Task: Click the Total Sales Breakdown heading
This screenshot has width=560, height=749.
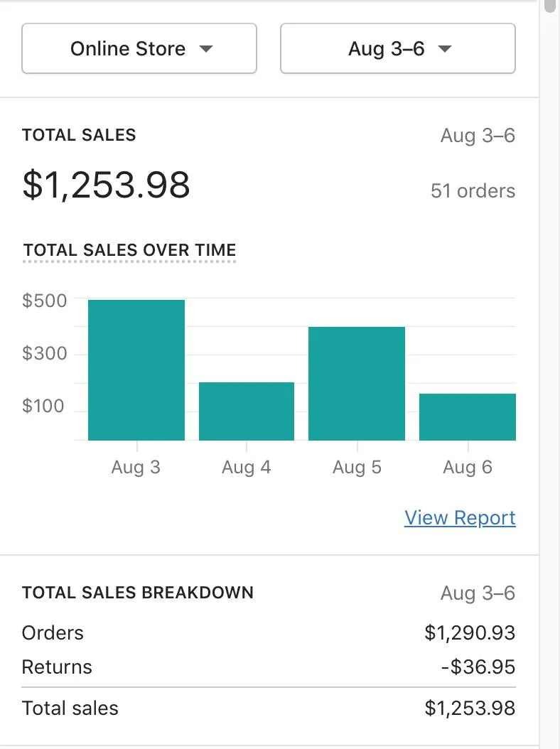Action: pyautogui.click(x=138, y=593)
